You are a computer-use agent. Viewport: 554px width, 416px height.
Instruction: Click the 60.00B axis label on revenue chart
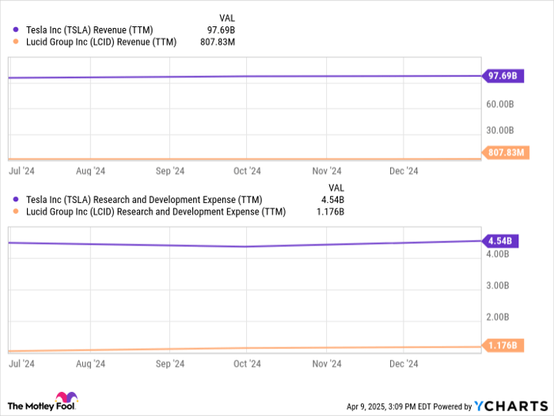(x=500, y=104)
